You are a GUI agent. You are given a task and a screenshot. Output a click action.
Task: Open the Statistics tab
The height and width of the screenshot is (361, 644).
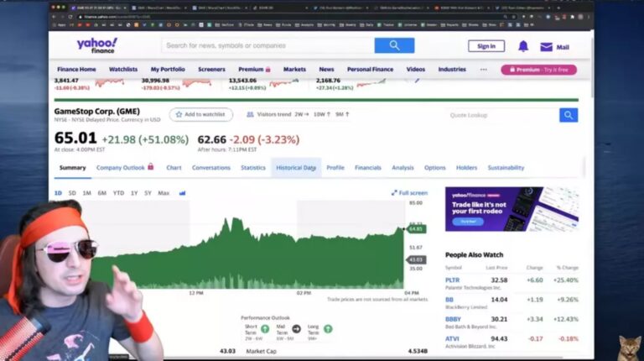pyautogui.click(x=253, y=168)
